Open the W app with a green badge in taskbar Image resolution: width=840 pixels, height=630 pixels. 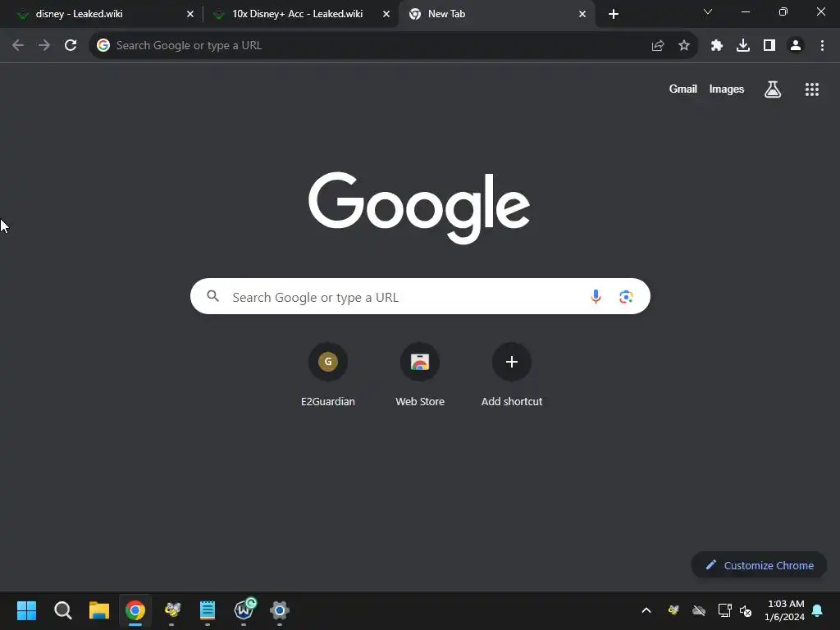tap(244, 609)
